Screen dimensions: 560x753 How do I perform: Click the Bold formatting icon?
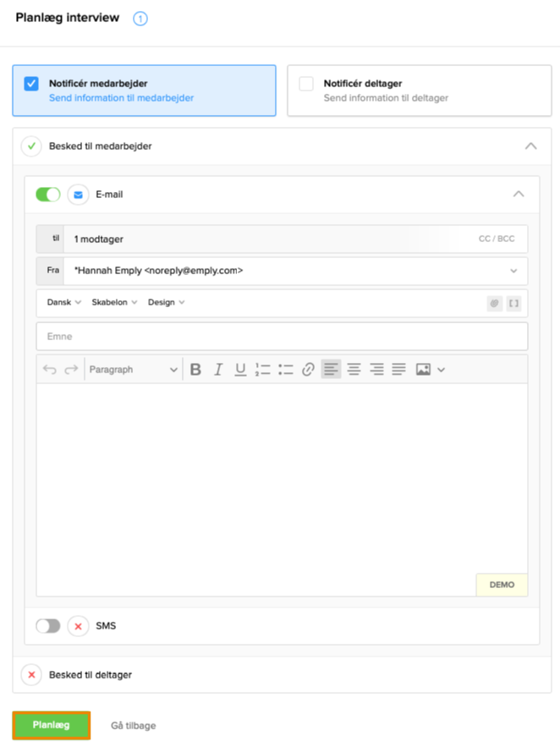(x=195, y=370)
